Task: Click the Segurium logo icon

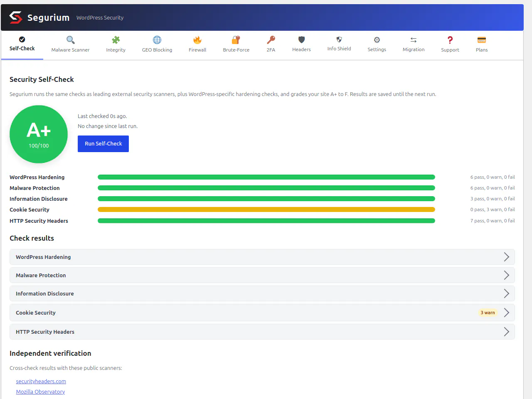Action: pos(16,17)
